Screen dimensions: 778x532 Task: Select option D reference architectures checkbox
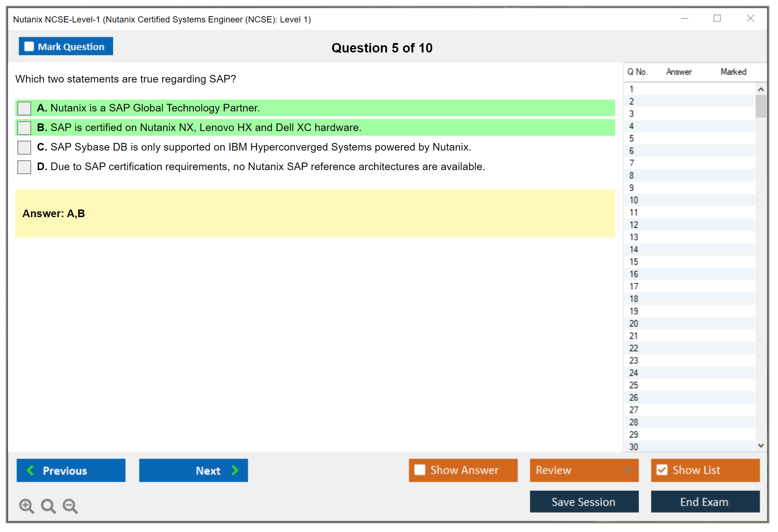coord(24,167)
